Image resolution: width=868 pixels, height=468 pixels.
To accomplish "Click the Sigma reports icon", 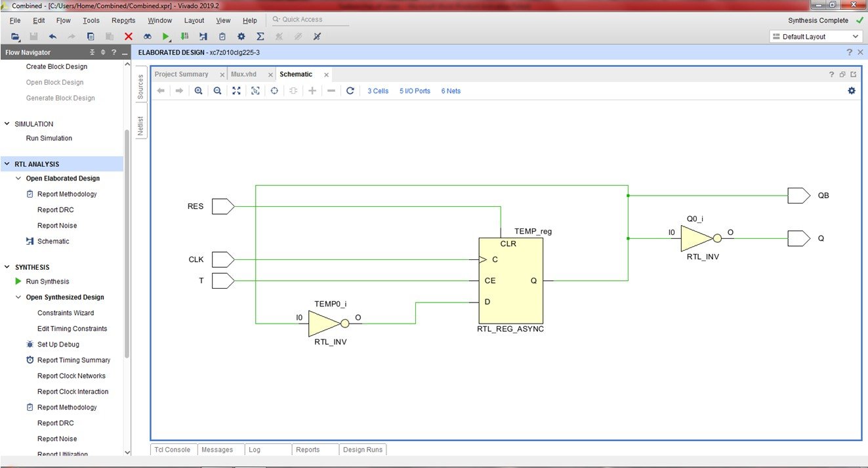I will pyautogui.click(x=260, y=37).
